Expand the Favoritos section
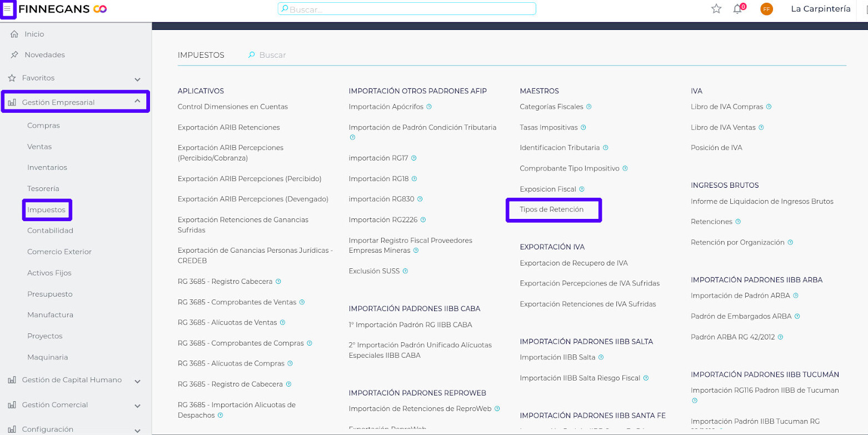The image size is (868, 435). tap(137, 79)
